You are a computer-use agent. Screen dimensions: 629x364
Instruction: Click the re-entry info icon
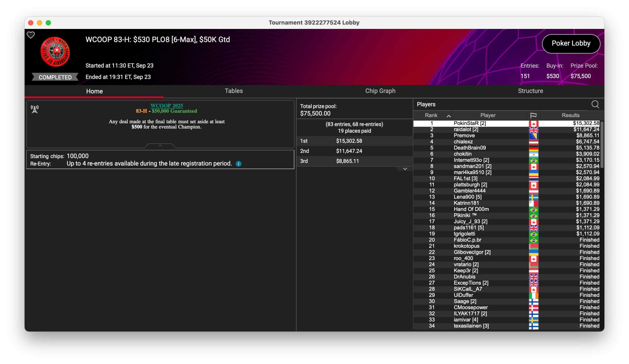pyautogui.click(x=238, y=164)
